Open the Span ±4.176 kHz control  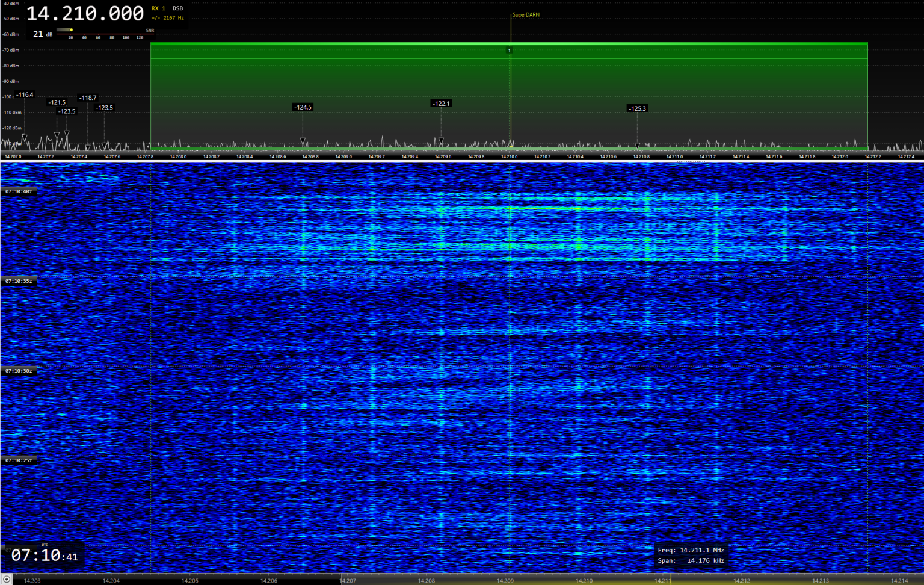pos(692,560)
